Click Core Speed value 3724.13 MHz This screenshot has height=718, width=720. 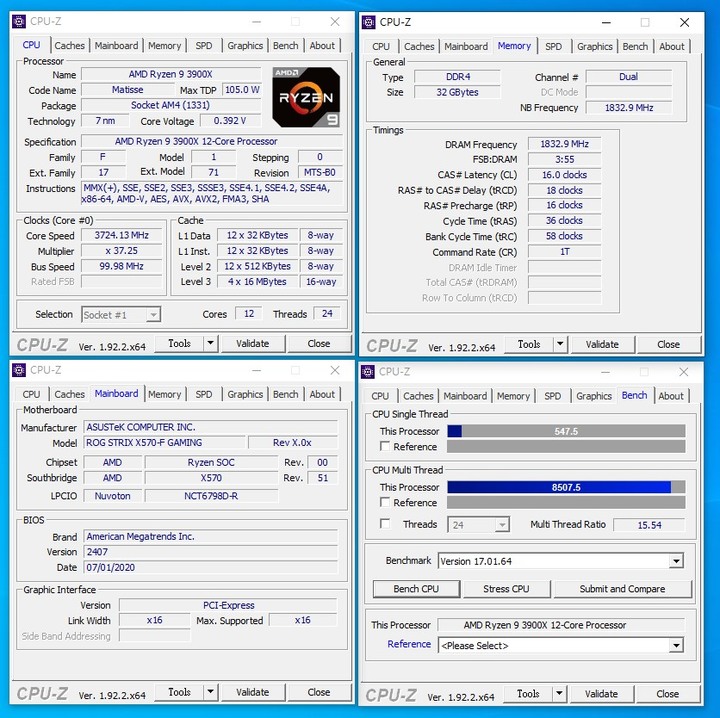(x=122, y=235)
